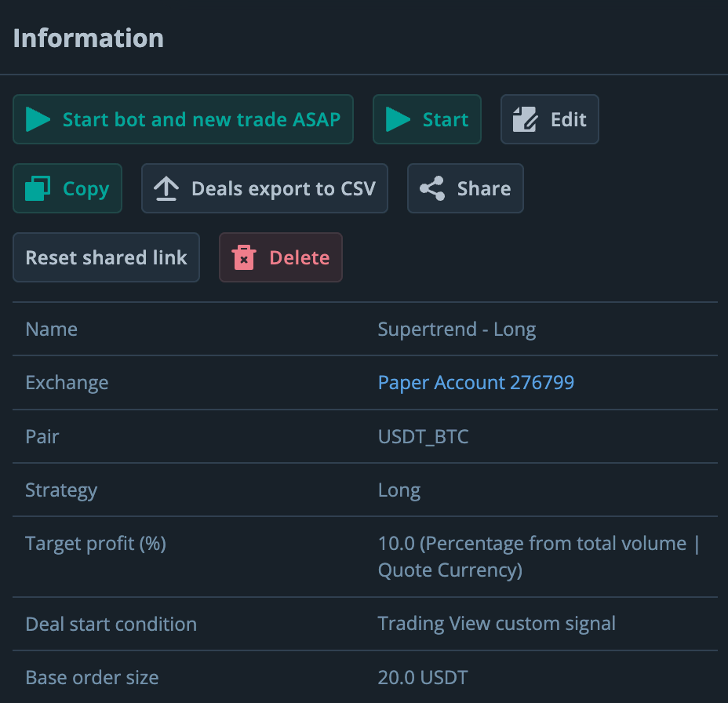Image resolution: width=728 pixels, height=703 pixels.
Task: Click the duplicate icon on the Copy button
Action: (38, 189)
